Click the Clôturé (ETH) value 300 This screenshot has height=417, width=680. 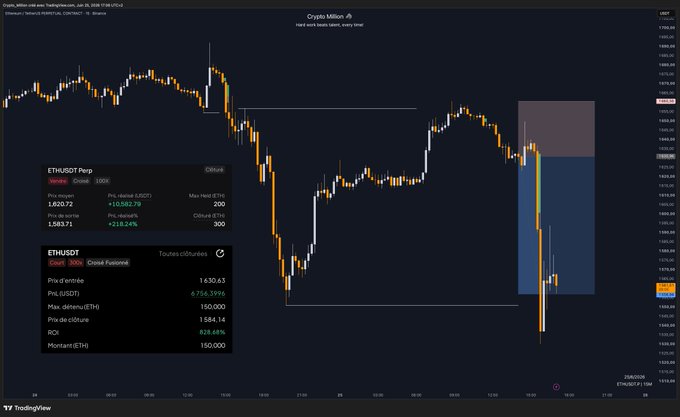219,224
